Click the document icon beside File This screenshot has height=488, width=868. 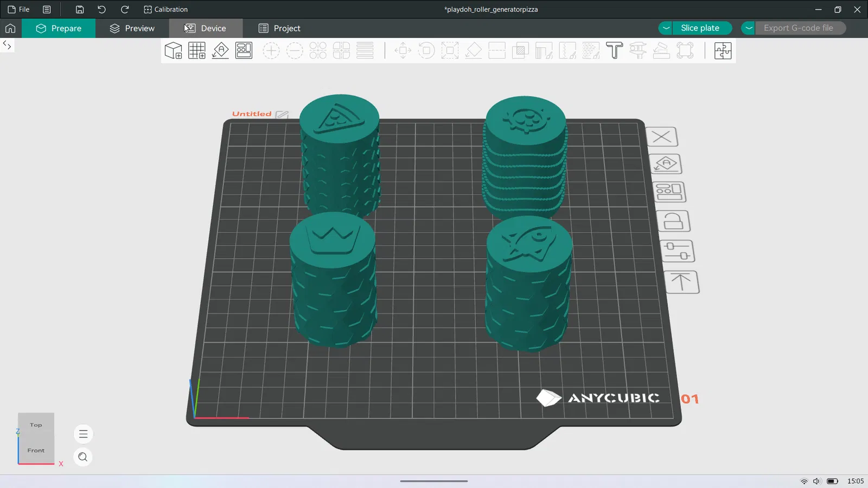point(47,9)
